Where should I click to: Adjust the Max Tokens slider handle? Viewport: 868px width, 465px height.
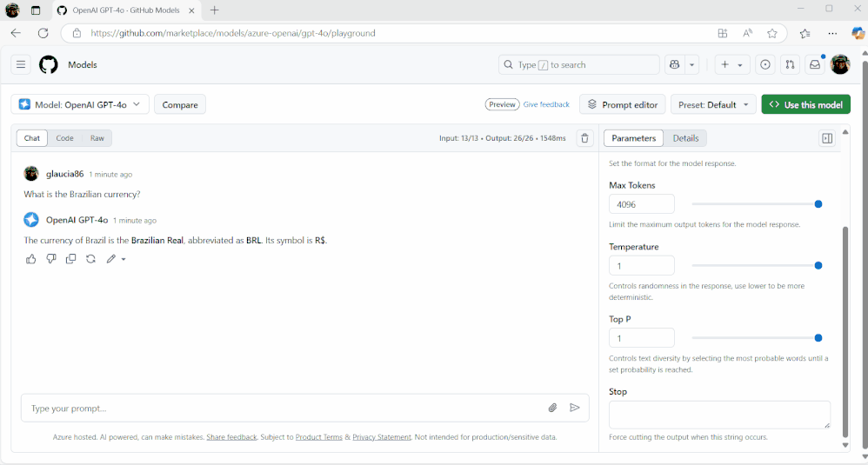pos(818,204)
